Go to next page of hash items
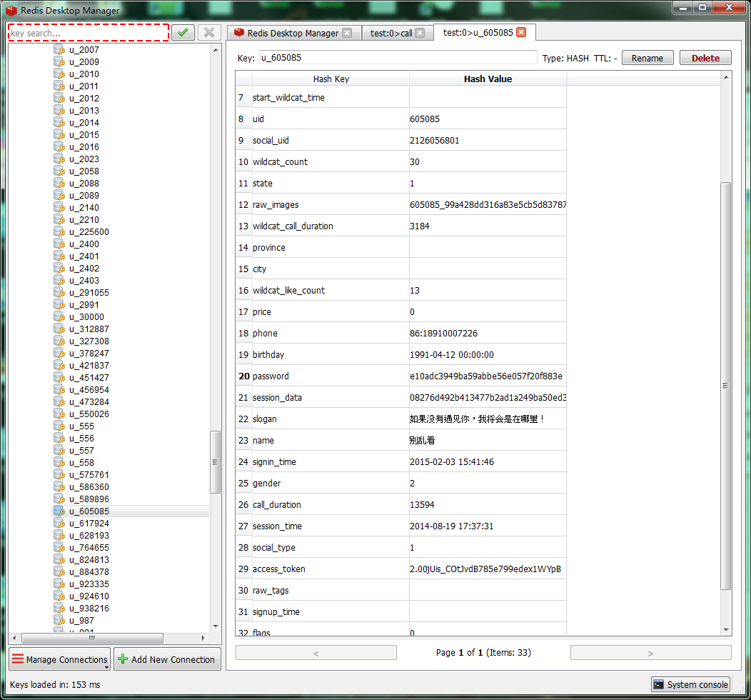This screenshot has width=751, height=700. pyautogui.click(x=650, y=653)
